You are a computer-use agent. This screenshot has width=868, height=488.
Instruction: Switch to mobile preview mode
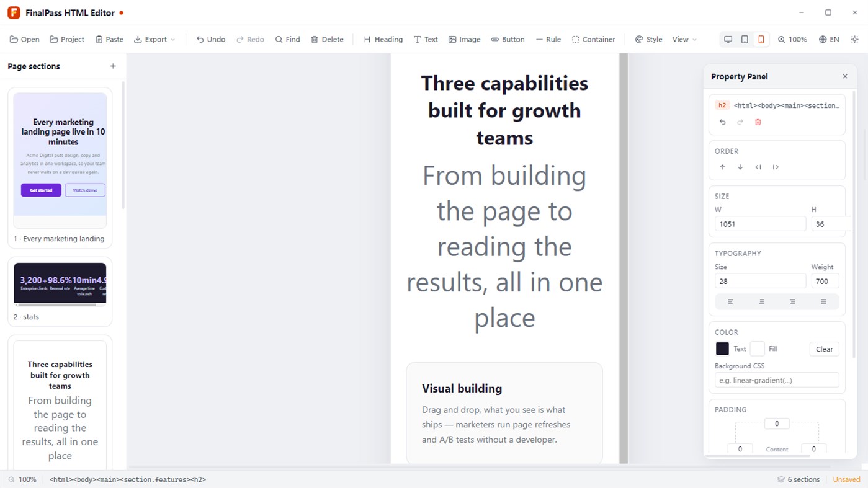(x=761, y=39)
